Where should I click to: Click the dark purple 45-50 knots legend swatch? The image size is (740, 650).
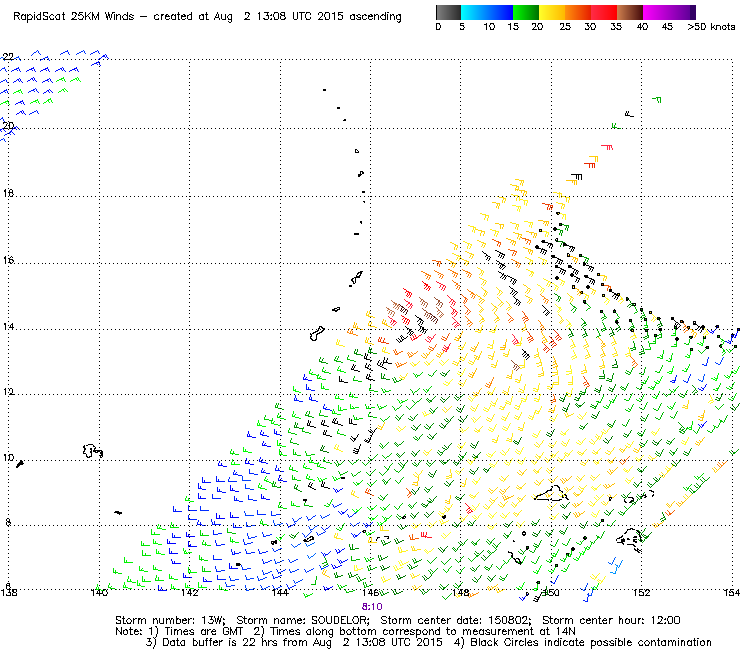click(x=682, y=12)
